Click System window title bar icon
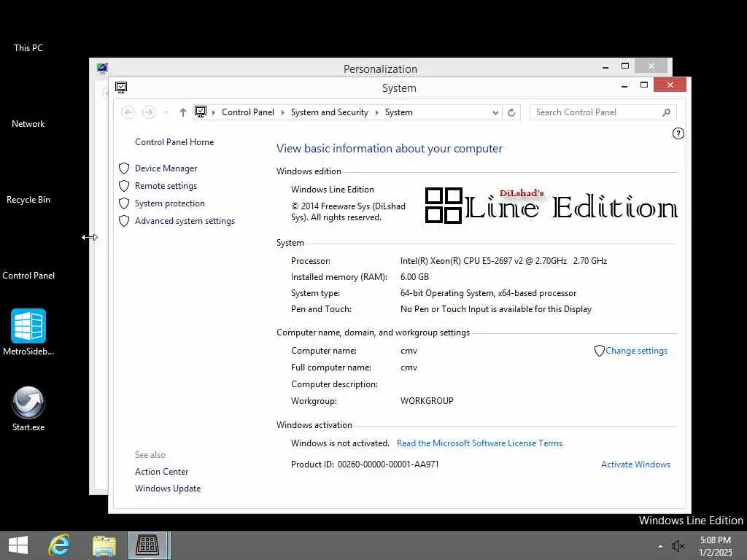The height and width of the screenshot is (560, 747). tap(121, 87)
